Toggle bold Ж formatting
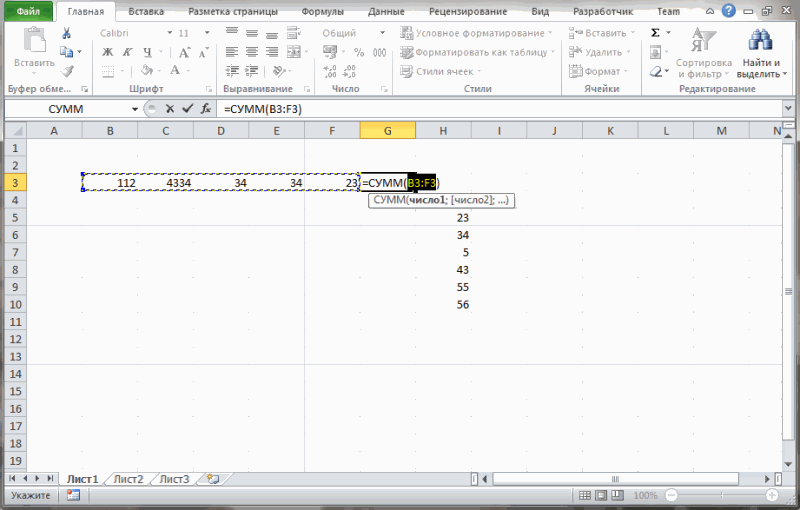The image size is (800, 510). [x=108, y=52]
